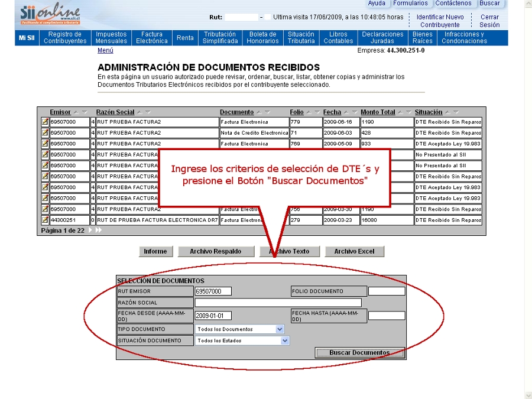Sort Razón Social ascending arrow
This screenshot has width=532, height=399.
pyautogui.click(x=140, y=112)
